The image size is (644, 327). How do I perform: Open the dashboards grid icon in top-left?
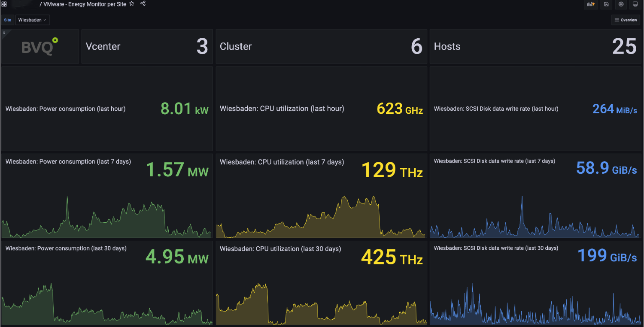(4, 4)
